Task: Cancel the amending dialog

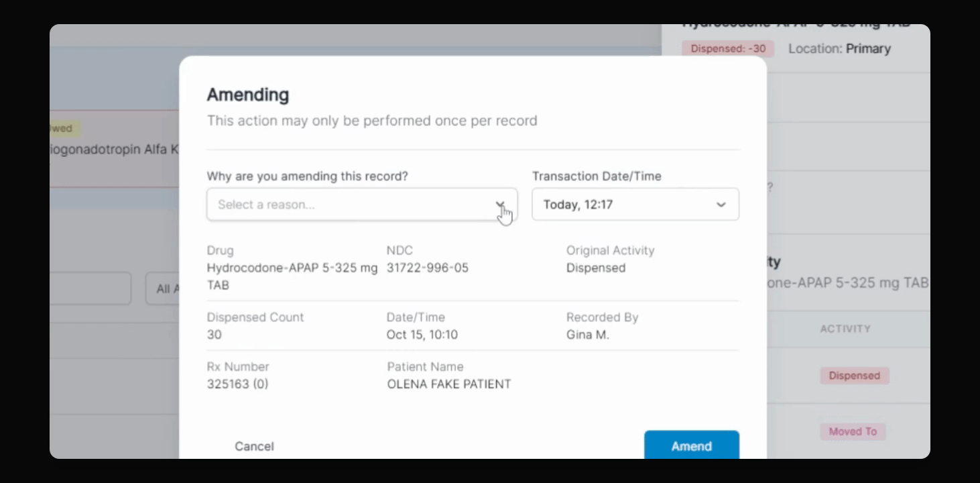Action: click(x=254, y=446)
